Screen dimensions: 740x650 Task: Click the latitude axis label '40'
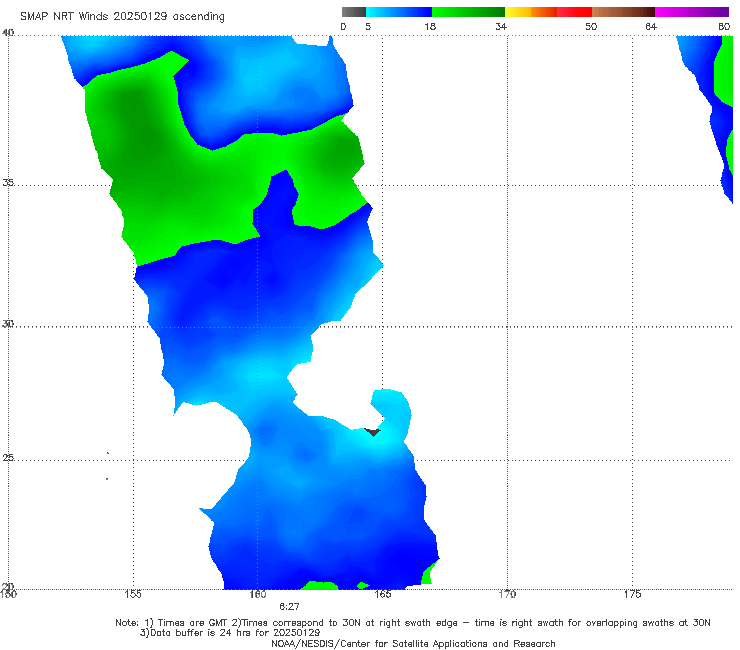[x=8, y=33]
